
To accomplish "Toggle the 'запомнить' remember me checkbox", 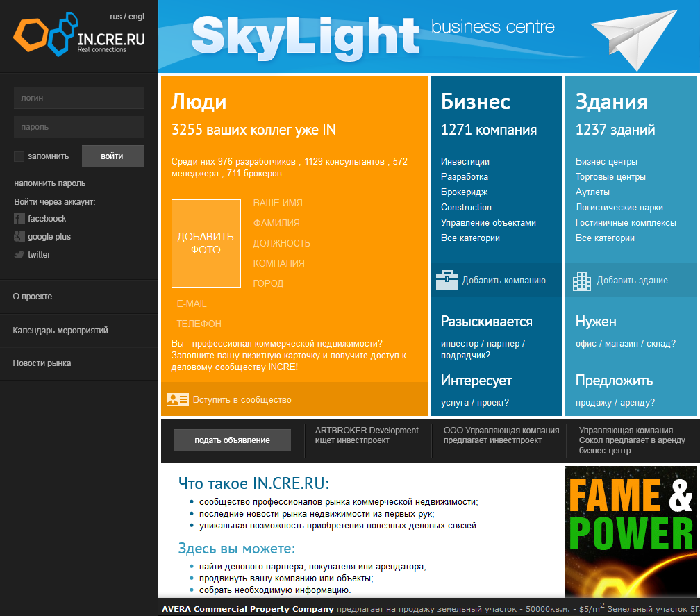I will tap(19, 156).
